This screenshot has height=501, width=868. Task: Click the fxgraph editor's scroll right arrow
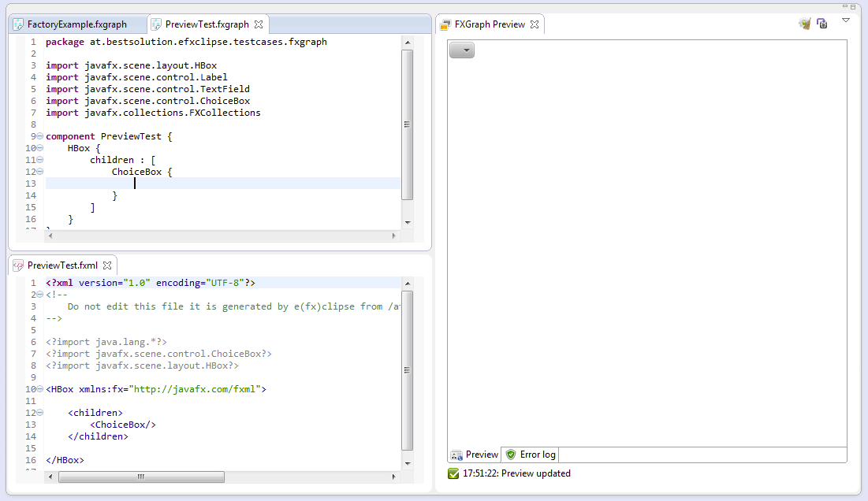(394, 236)
